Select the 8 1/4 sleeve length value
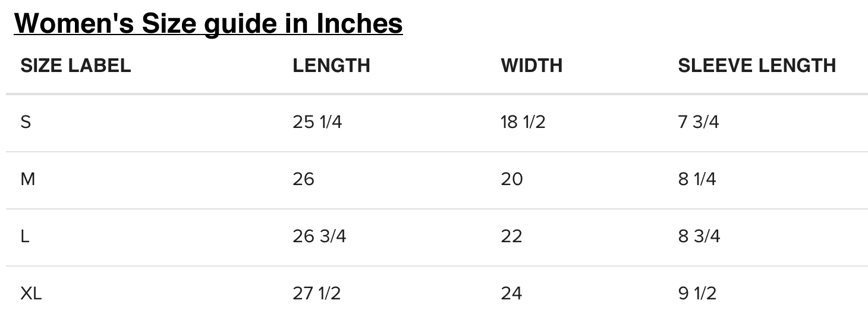 [697, 179]
